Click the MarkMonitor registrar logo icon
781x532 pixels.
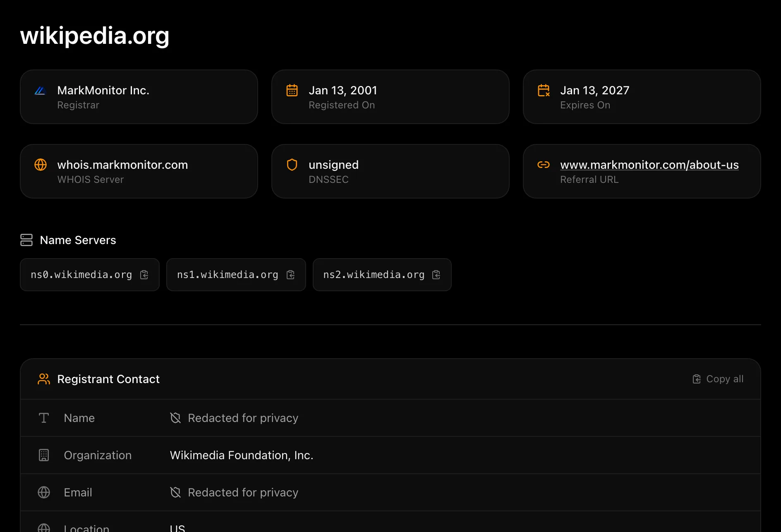(x=40, y=91)
